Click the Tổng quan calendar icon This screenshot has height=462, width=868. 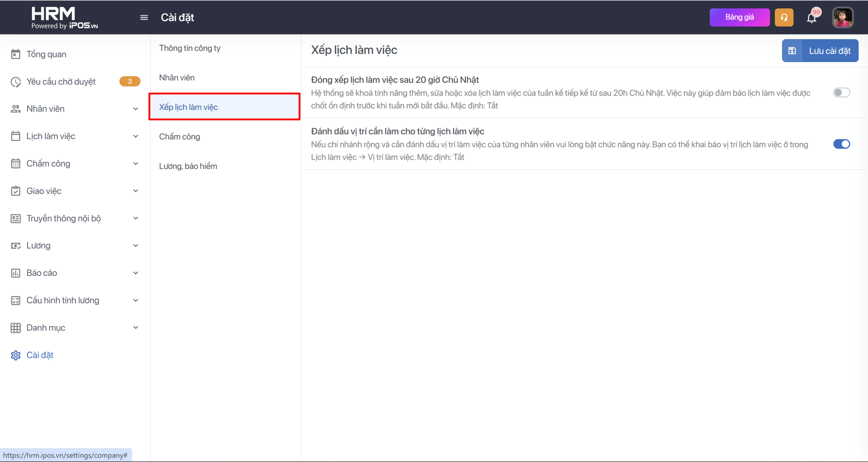(x=16, y=54)
